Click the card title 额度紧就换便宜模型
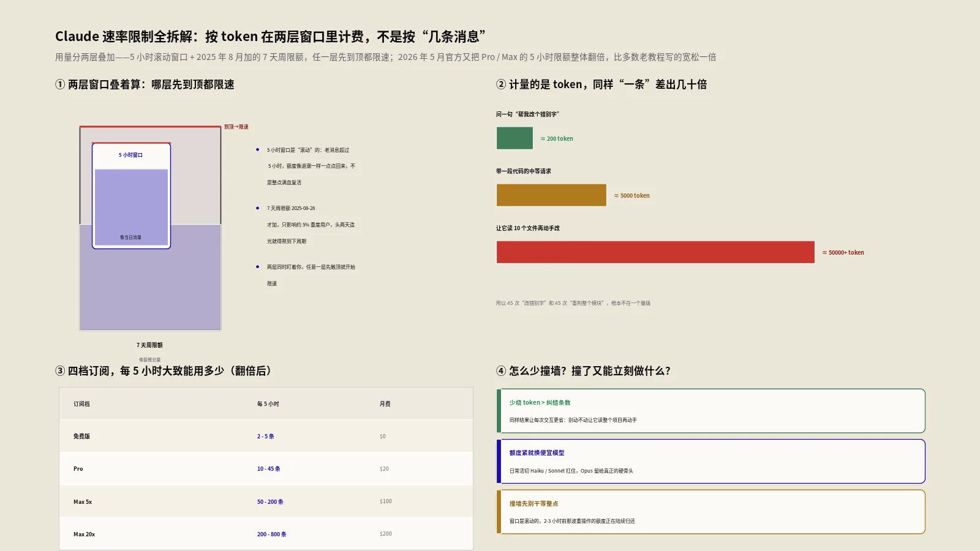Viewport: 980px width, 551px height. click(537, 453)
